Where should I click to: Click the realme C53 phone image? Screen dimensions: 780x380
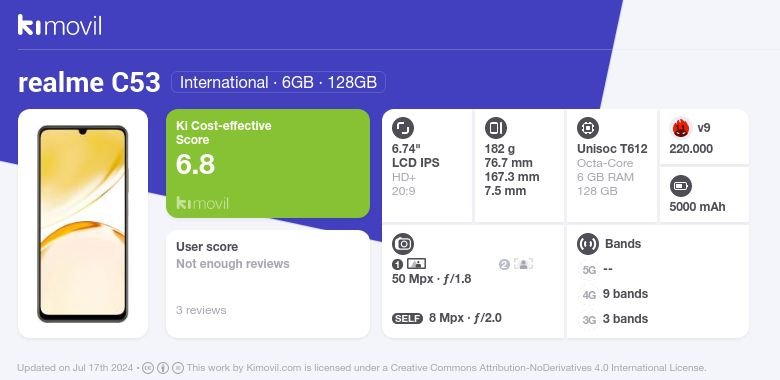83,224
